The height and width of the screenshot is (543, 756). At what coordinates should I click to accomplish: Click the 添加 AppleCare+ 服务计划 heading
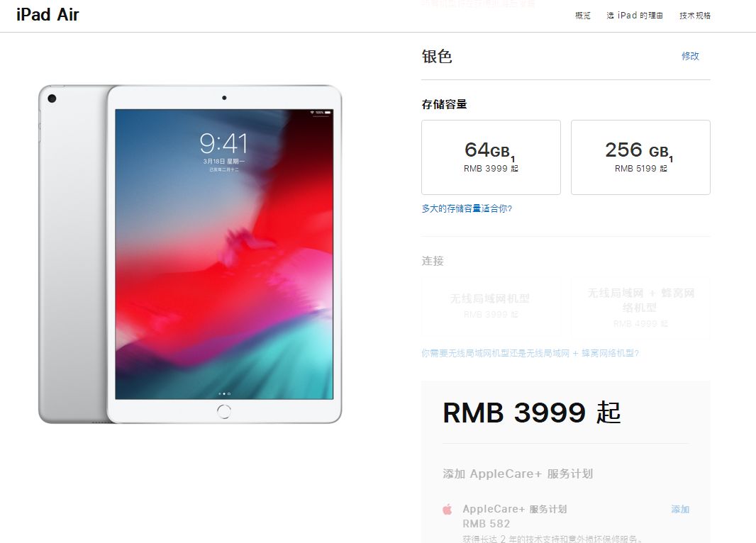click(518, 474)
